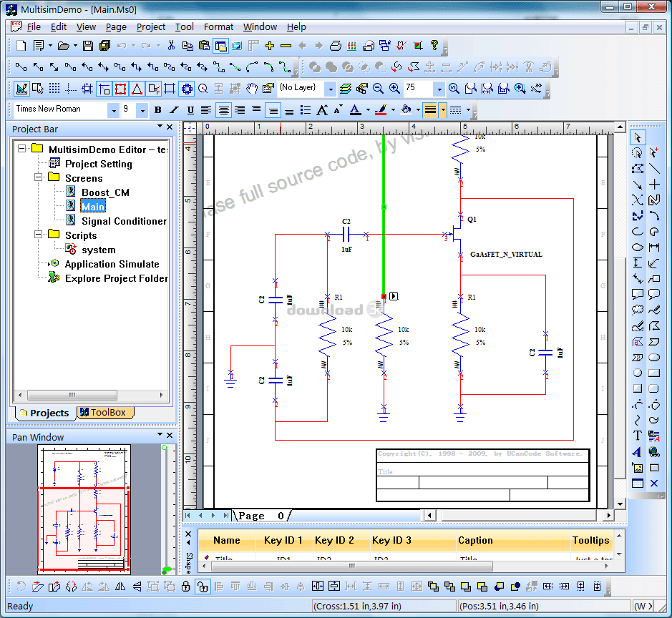The image size is (672, 618).
Task: Select the Pan hand tool
Action: pos(252,89)
